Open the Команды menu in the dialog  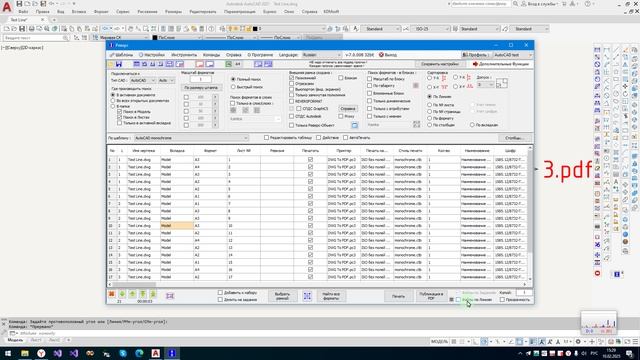coord(211,55)
